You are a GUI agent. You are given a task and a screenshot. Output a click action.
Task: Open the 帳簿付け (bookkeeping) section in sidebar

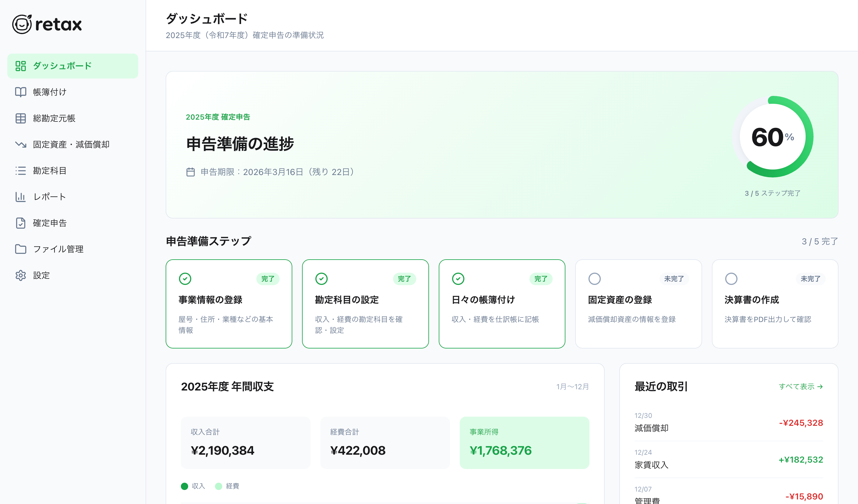click(49, 92)
